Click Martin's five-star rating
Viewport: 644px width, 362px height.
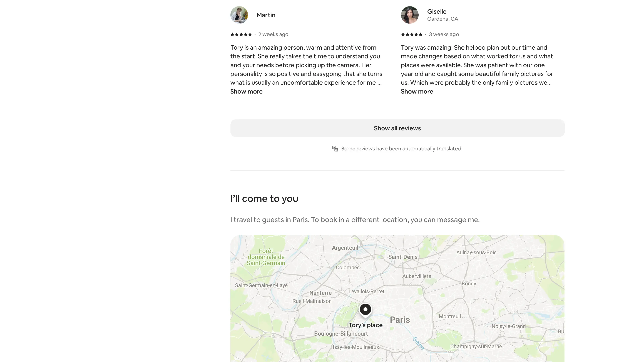pos(241,34)
